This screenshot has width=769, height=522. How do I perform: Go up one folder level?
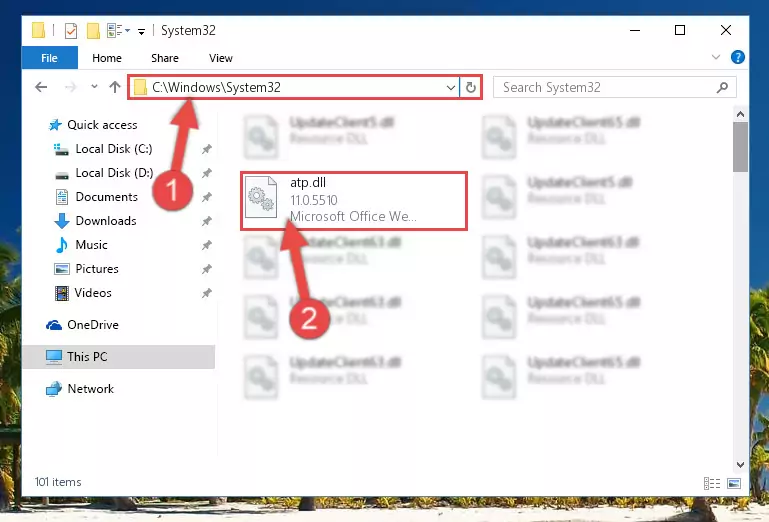tap(115, 87)
